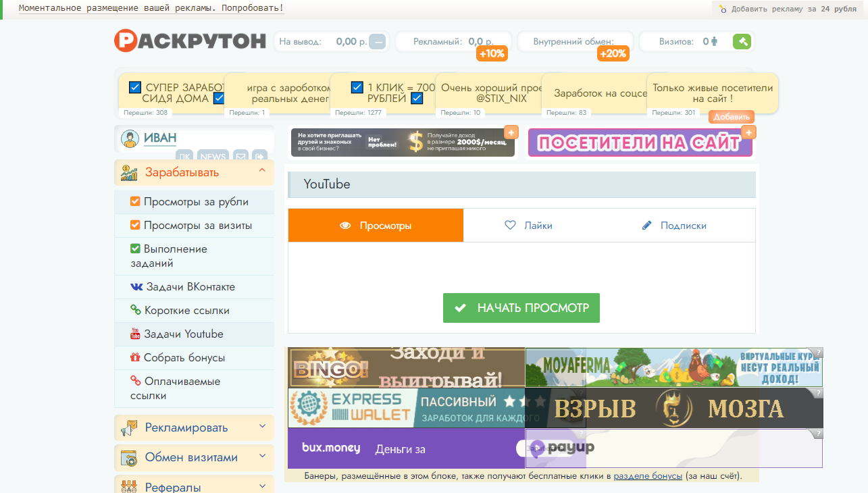
Task: Click the gift icon of Собрать бонусы
Action: [136, 358]
